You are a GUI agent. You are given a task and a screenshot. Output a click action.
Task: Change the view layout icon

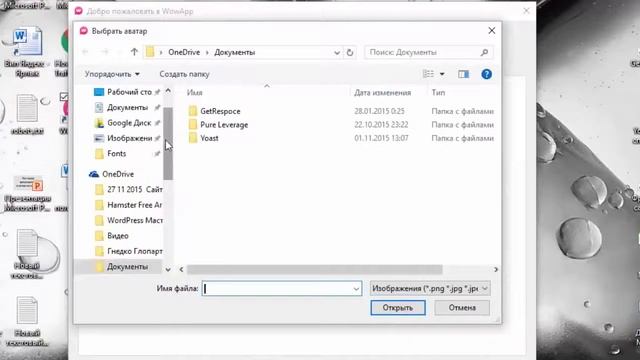coord(428,74)
